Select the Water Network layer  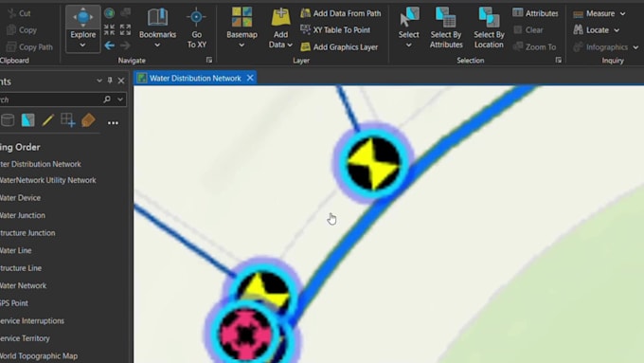pyautogui.click(x=23, y=285)
